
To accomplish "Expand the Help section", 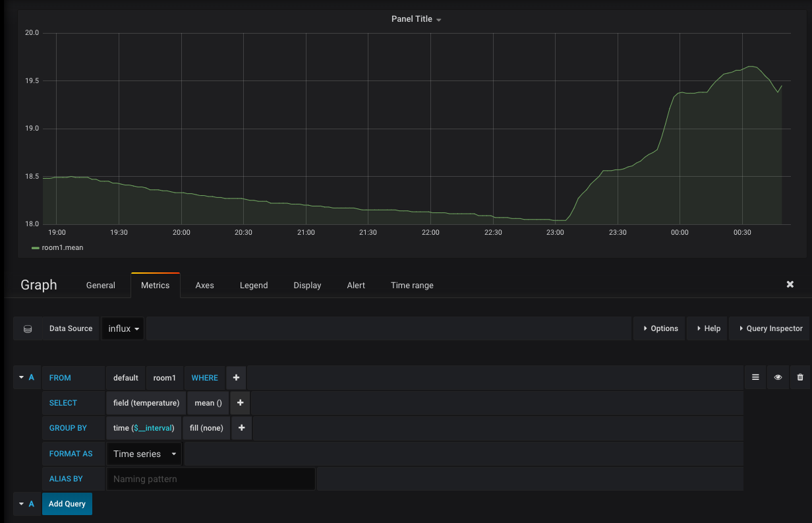I will (x=708, y=328).
